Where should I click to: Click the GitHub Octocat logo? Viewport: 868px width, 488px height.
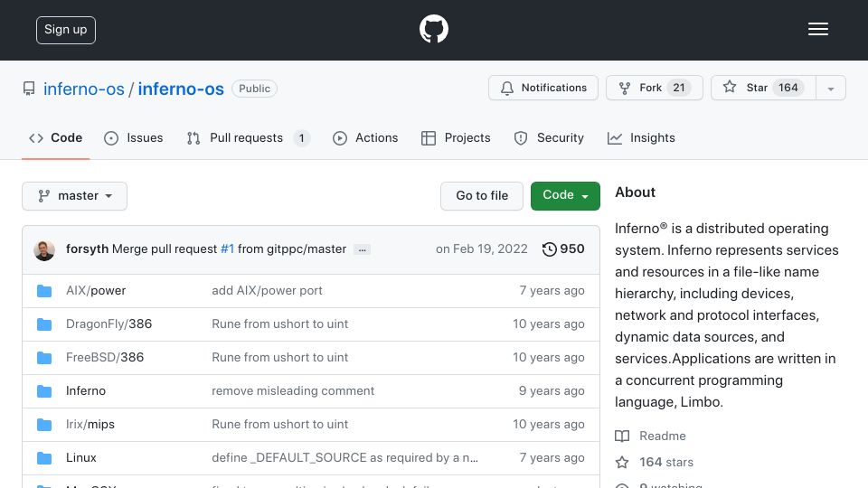[x=433, y=29]
